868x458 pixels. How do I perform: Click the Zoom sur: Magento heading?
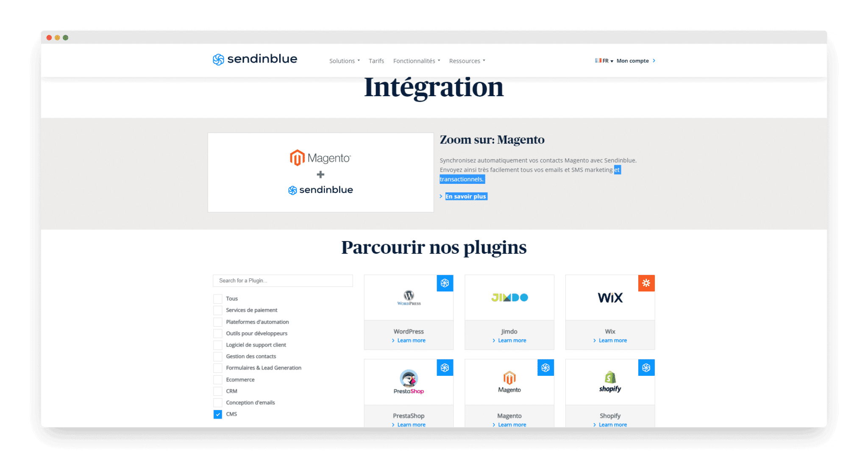click(x=492, y=139)
